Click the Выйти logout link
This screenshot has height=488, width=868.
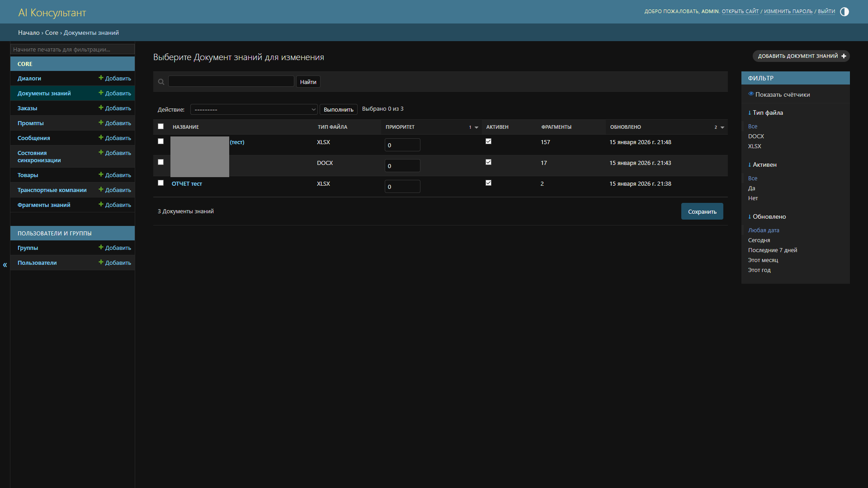click(x=826, y=11)
